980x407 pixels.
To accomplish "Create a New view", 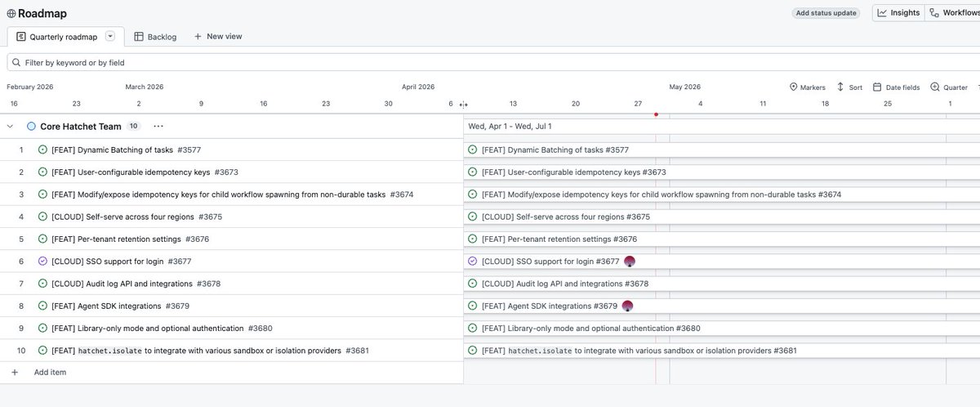I will point(218,37).
